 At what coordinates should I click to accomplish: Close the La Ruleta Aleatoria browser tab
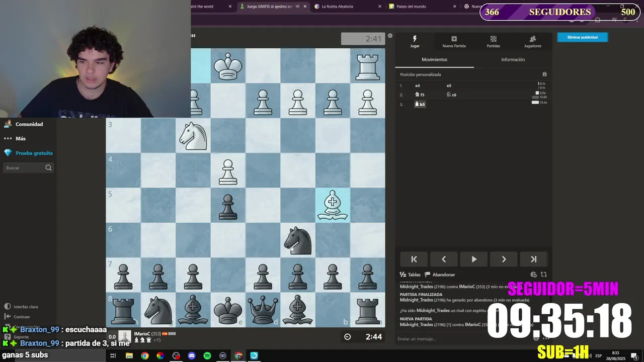[x=380, y=7]
